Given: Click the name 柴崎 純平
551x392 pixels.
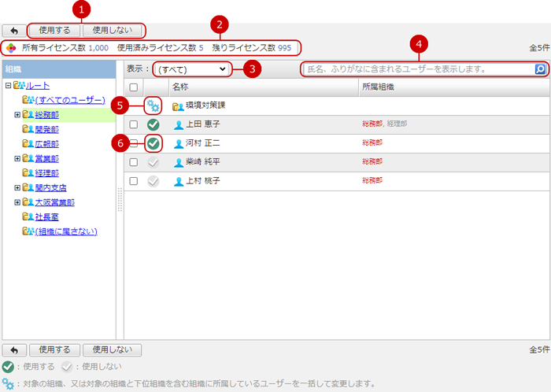Looking at the screenshot, I should point(203,162).
